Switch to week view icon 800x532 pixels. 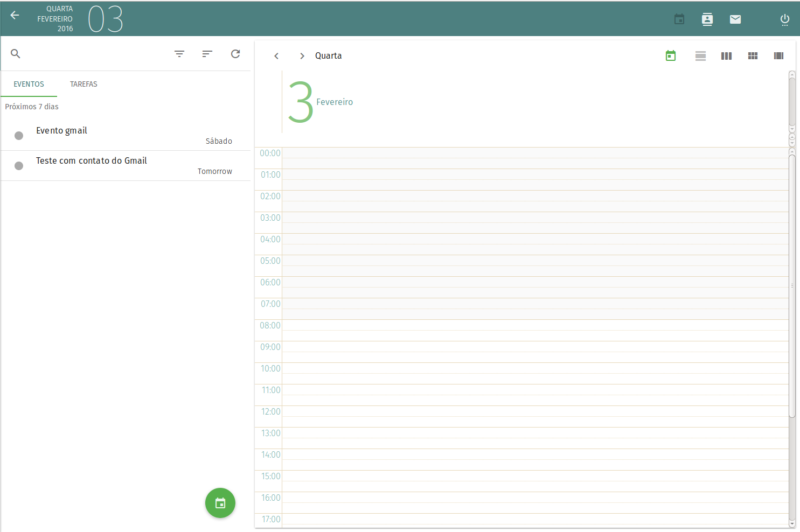point(726,56)
